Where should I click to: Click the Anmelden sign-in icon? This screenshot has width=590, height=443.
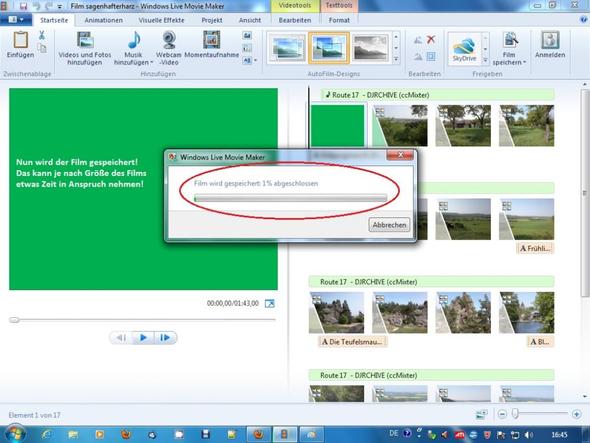click(550, 40)
